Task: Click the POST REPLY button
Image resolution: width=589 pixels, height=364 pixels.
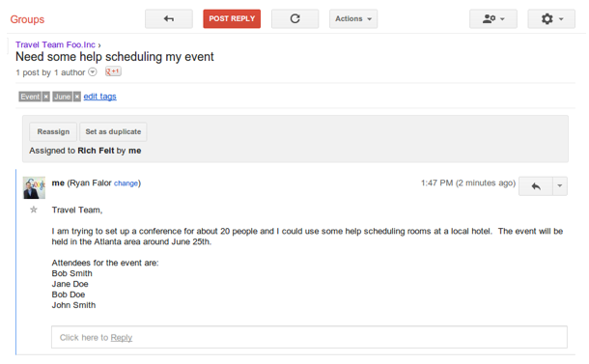Action: (232, 18)
